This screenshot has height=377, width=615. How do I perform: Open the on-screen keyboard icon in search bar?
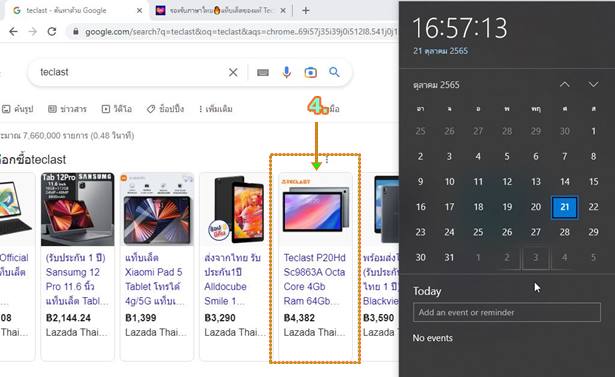(263, 72)
